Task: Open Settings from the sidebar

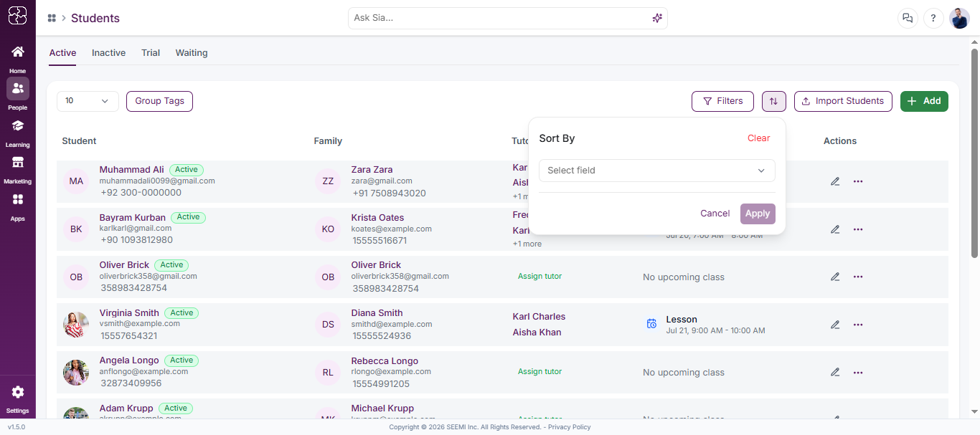Action: (18, 398)
